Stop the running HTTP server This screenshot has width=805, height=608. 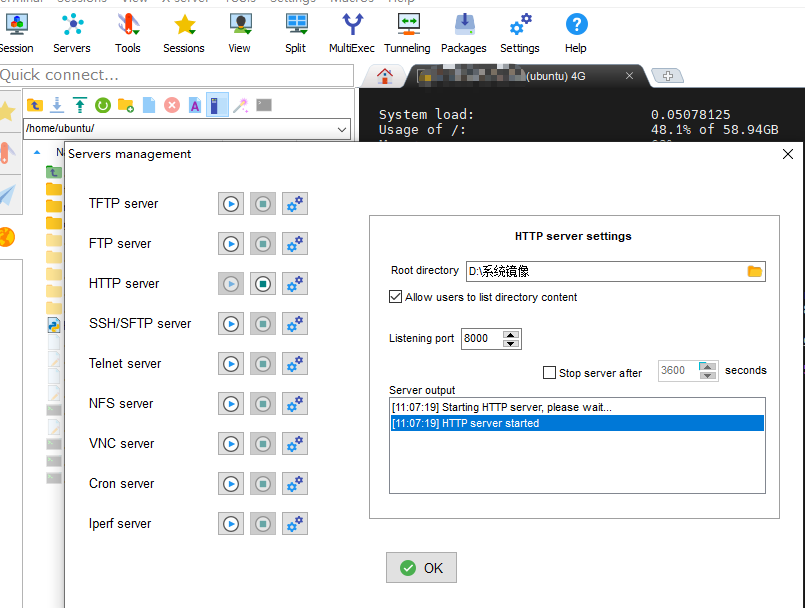[x=262, y=284]
